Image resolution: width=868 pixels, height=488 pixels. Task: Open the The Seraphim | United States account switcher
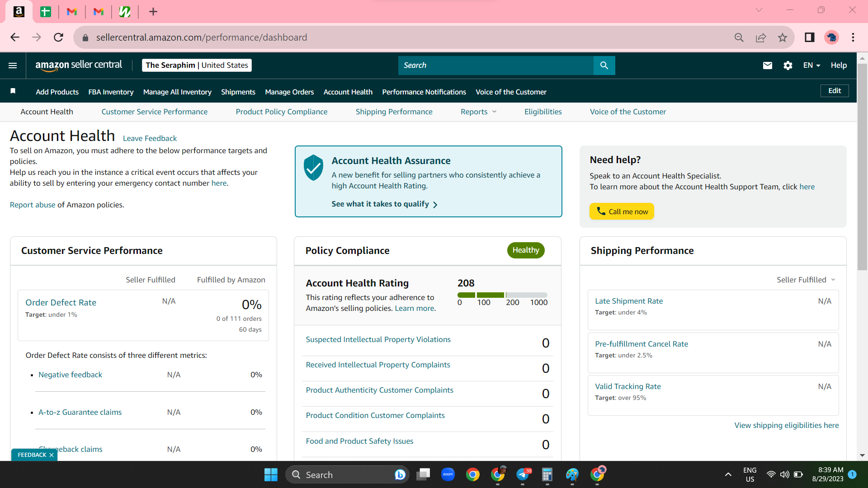[x=197, y=66]
